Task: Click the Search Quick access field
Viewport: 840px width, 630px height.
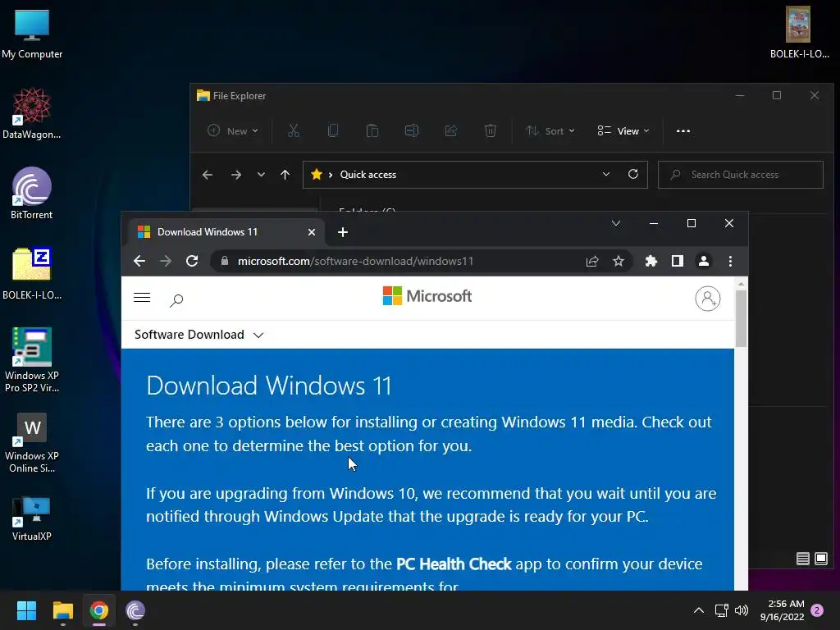Action: [x=741, y=175]
